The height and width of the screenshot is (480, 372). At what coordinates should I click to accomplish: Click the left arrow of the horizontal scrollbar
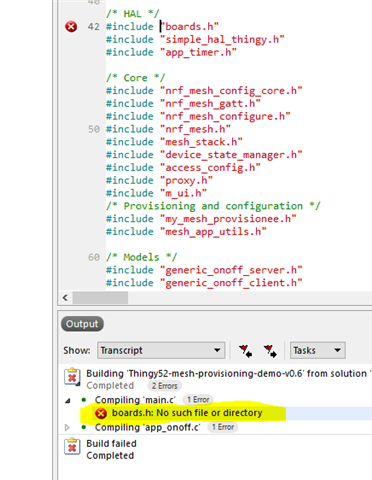coord(65,298)
